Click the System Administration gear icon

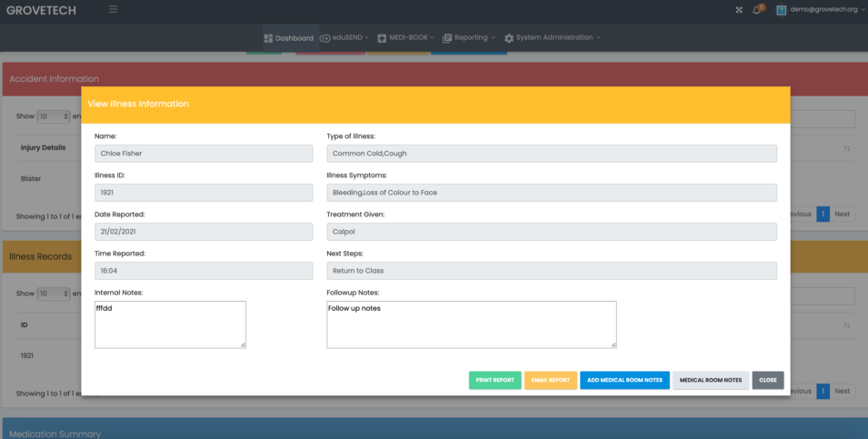[509, 38]
